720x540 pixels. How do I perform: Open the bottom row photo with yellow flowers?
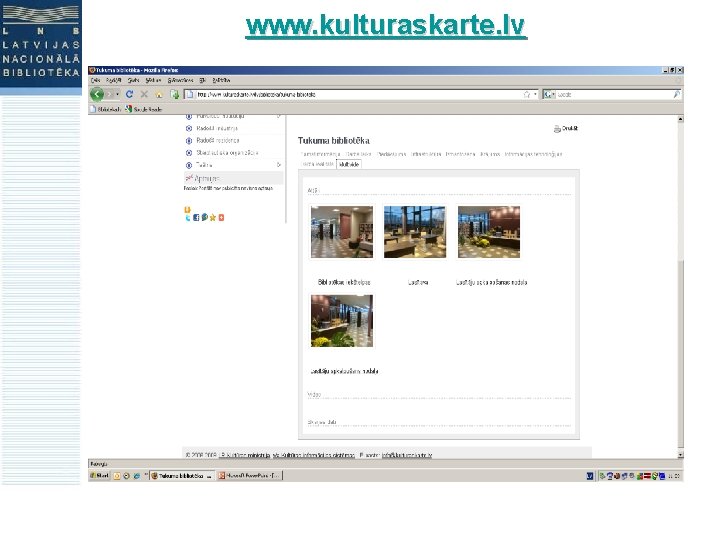[342, 321]
